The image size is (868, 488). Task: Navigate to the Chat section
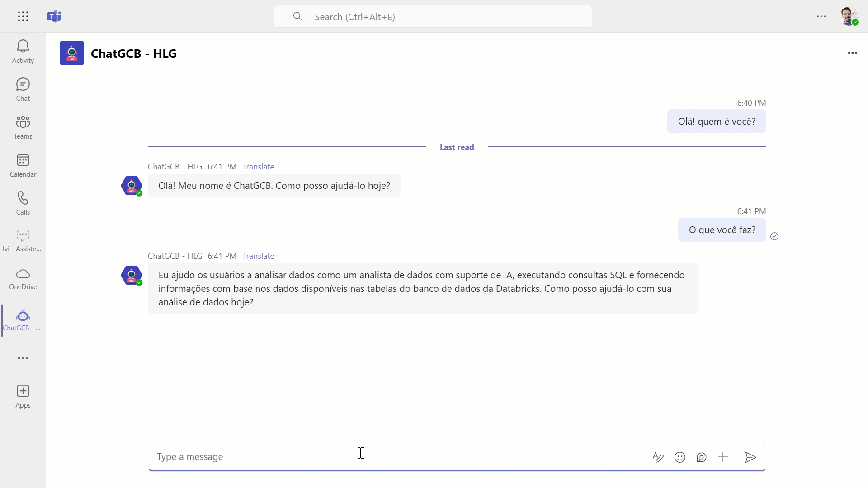23,89
